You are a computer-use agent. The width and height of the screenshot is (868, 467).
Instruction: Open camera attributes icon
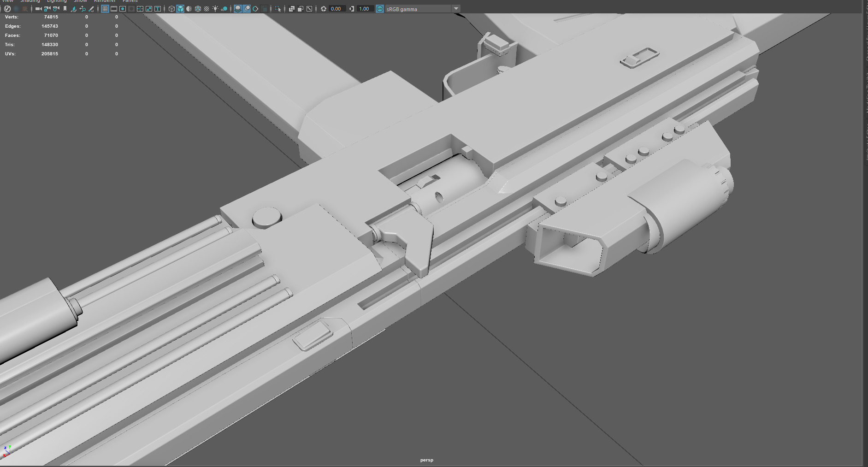coord(56,9)
